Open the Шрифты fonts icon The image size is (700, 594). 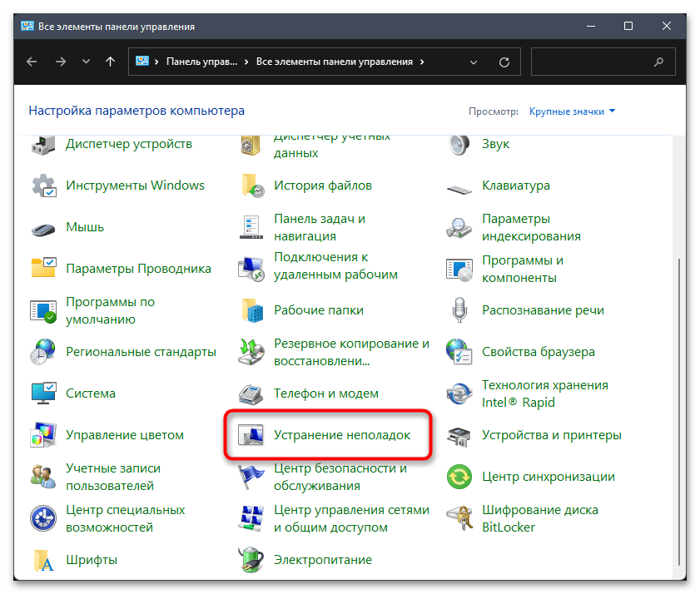(x=43, y=559)
